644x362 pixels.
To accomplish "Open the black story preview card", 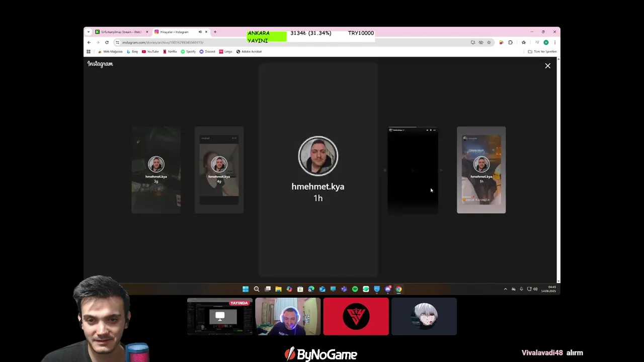I will tap(413, 170).
